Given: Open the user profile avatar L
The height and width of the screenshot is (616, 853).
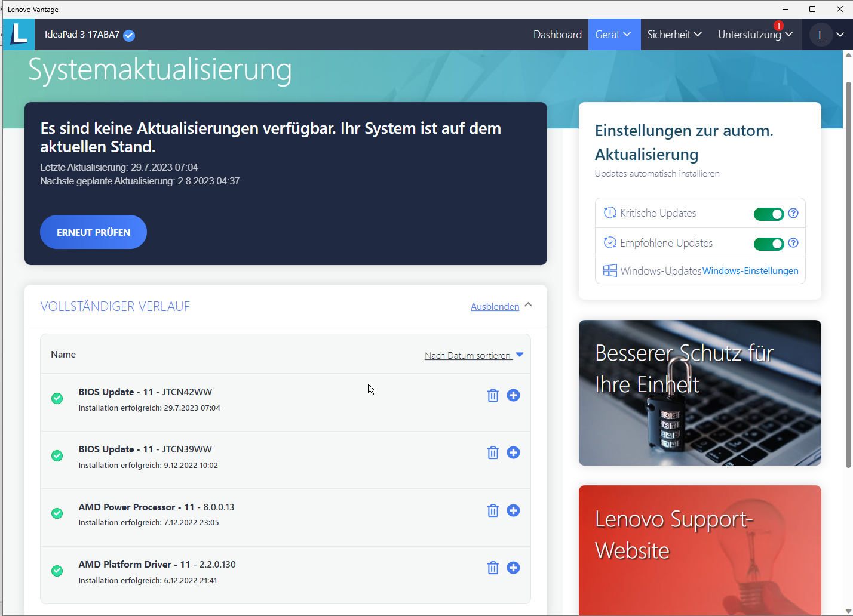Looking at the screenshot, I should (x=821, y=35).
